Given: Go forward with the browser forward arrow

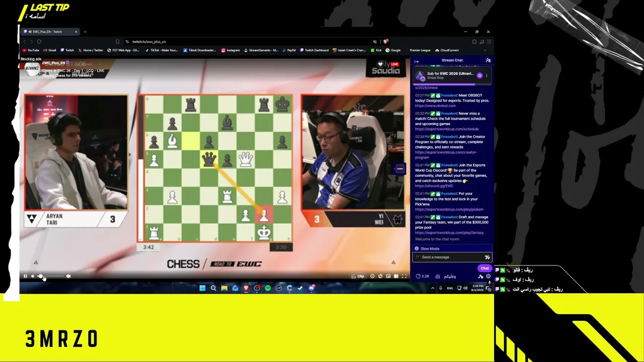Looking at the screenshot, I should (31, 42).
